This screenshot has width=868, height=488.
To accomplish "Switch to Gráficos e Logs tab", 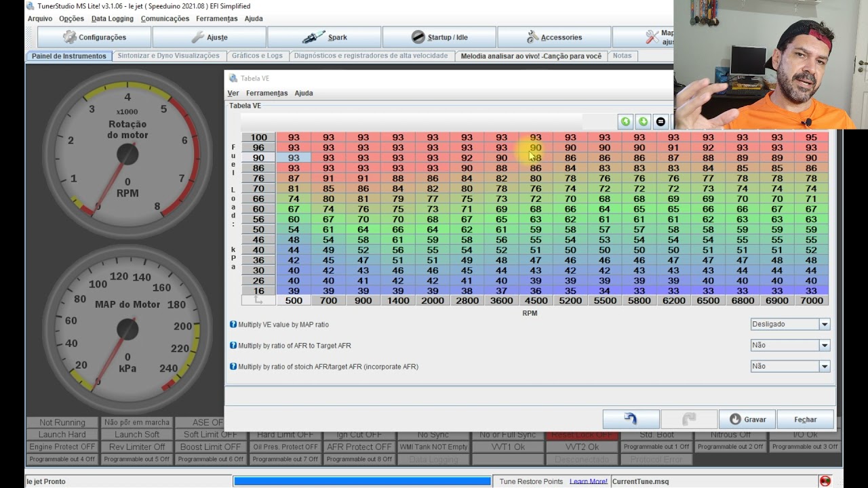I will (258, 56).
